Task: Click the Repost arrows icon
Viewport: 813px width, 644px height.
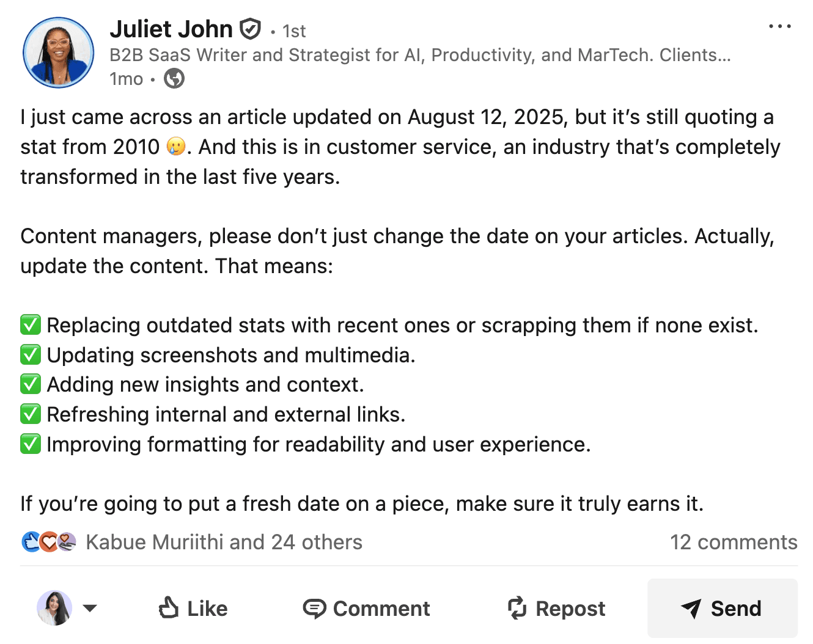Action: coord(517,608)
